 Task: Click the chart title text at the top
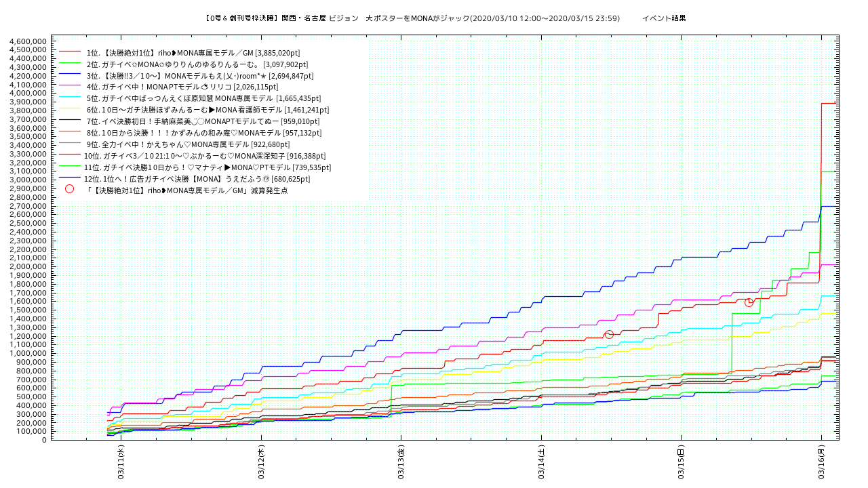tap(412, 18)
